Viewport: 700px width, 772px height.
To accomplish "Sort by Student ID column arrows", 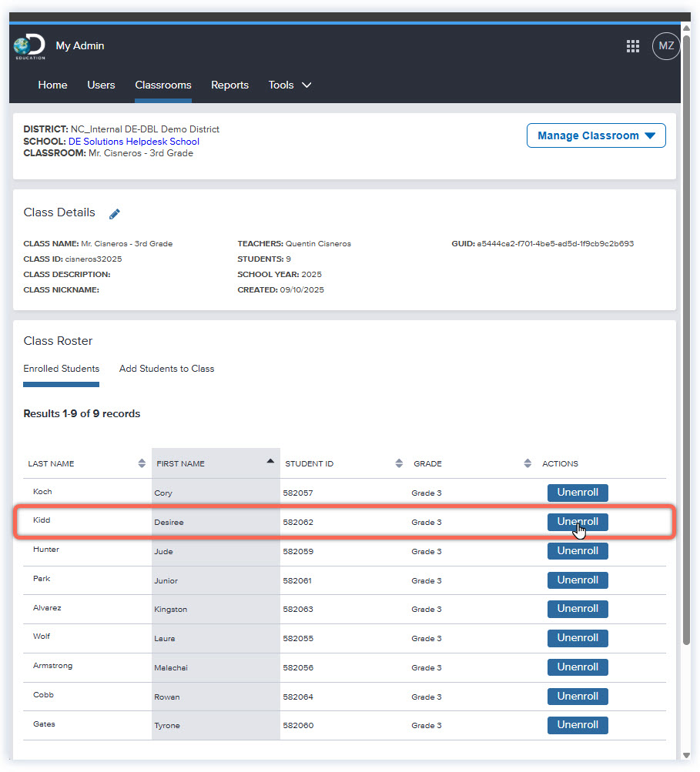I will pos(399,463).
